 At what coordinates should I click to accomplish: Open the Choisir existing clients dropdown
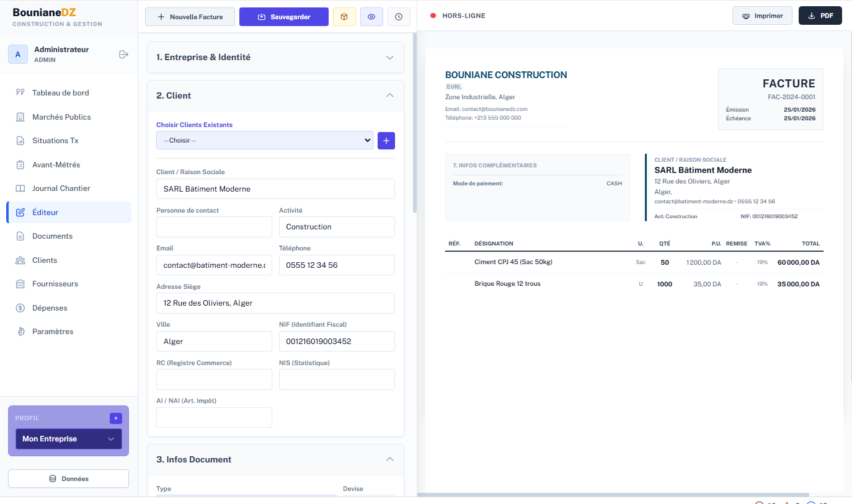click(264, 141)
